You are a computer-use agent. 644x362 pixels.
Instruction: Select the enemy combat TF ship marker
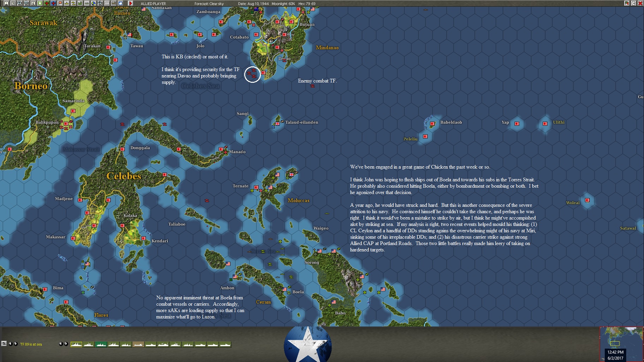click(x=312, y=86)
